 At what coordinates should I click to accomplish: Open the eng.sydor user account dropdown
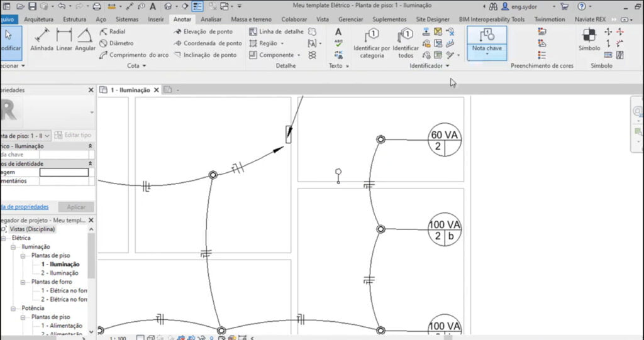click(554, 6)
